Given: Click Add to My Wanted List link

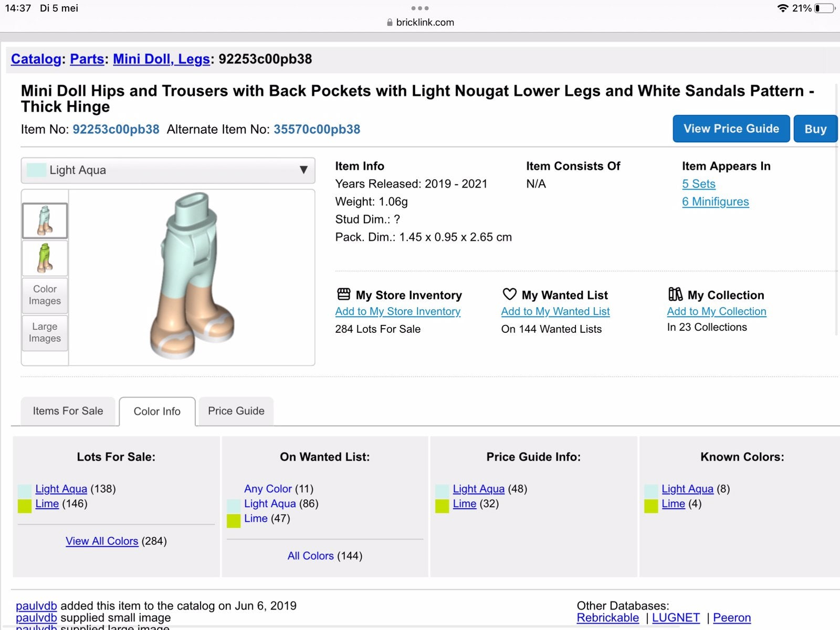Looking at the screenshot, I should tap(555, 311).
